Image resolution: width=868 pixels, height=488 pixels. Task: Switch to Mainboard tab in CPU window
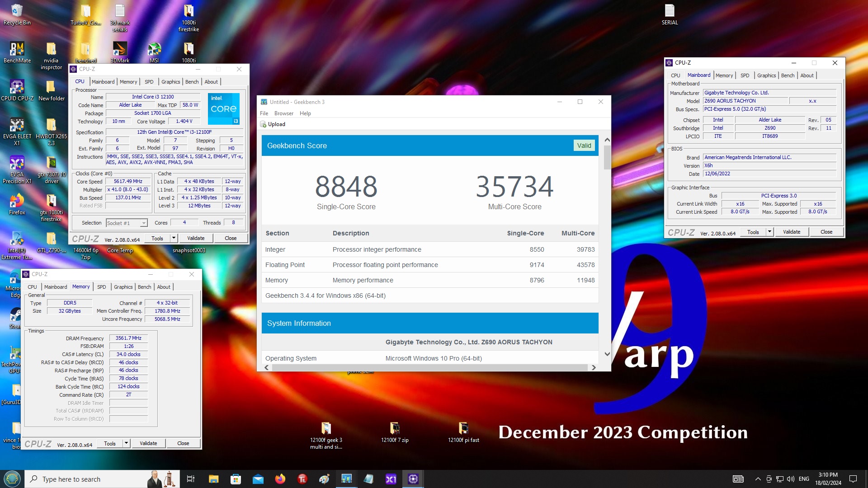tap(103, 82)
